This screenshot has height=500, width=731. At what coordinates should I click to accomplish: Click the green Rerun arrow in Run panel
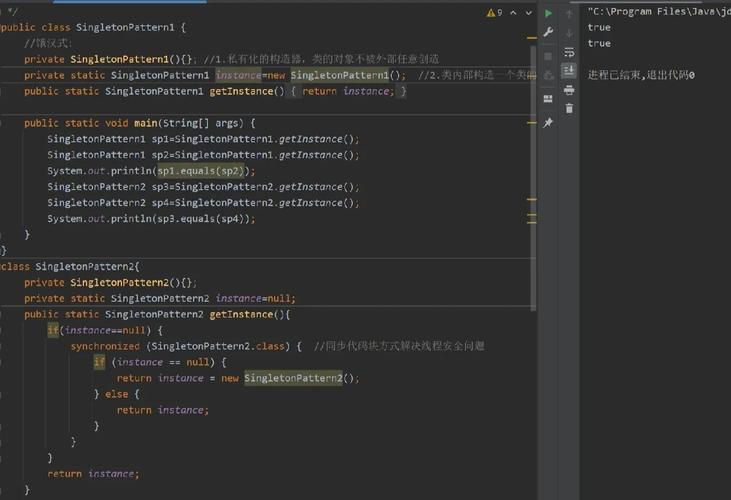tap(548, 14)
